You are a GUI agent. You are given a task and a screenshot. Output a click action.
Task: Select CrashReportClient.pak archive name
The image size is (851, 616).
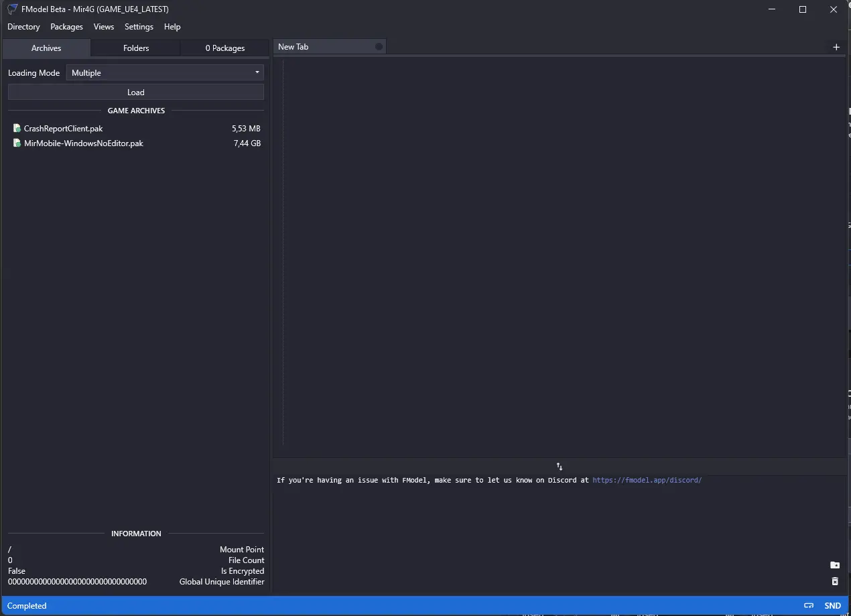63,129
